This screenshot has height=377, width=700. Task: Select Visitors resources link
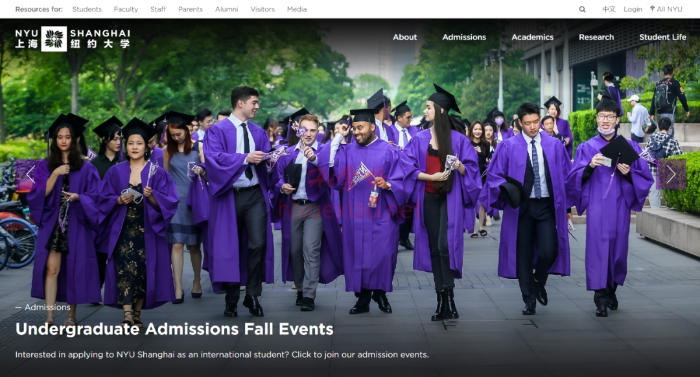(x=262, y=9)
